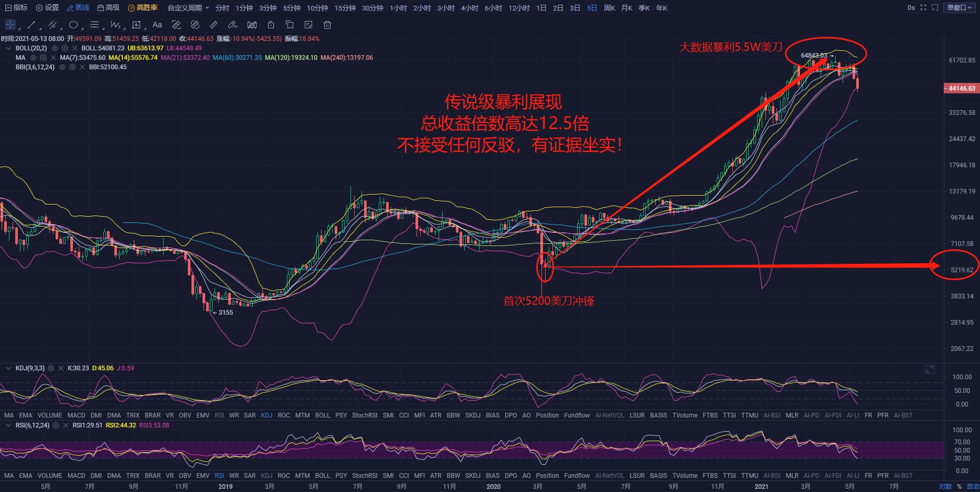Open RSI(6,12,24) settings gear
This screenshot has height=492, width=980.
point(56,425)
